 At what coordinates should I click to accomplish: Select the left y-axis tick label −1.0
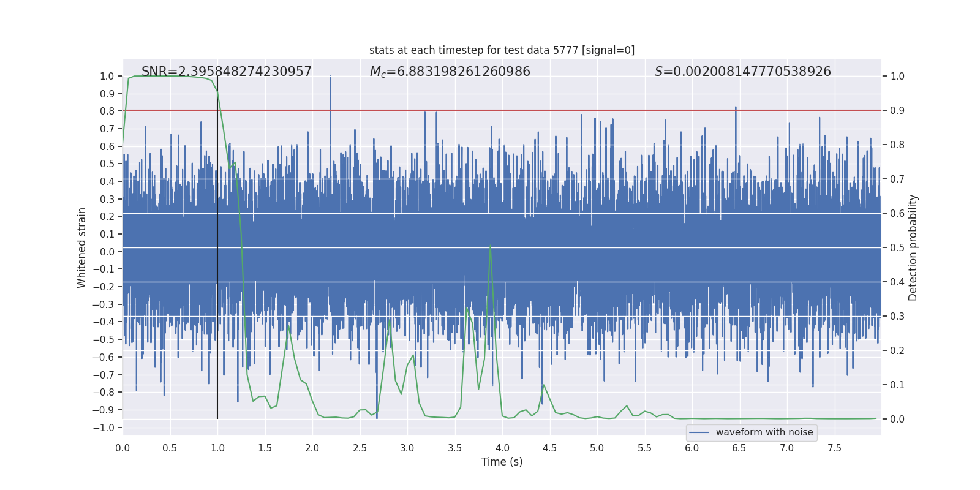coord(104,428)
